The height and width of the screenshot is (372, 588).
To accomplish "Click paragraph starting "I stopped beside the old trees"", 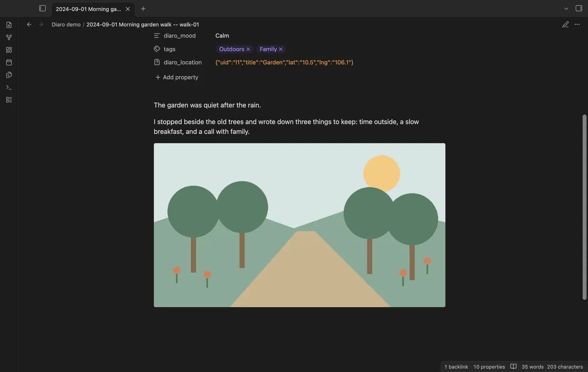I will tap(286, 126).
